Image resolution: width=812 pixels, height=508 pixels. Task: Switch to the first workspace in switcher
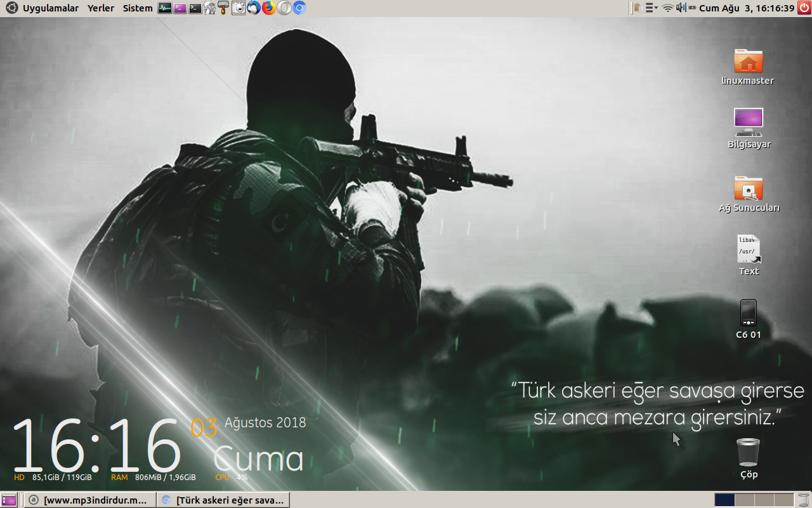point(724,500)
